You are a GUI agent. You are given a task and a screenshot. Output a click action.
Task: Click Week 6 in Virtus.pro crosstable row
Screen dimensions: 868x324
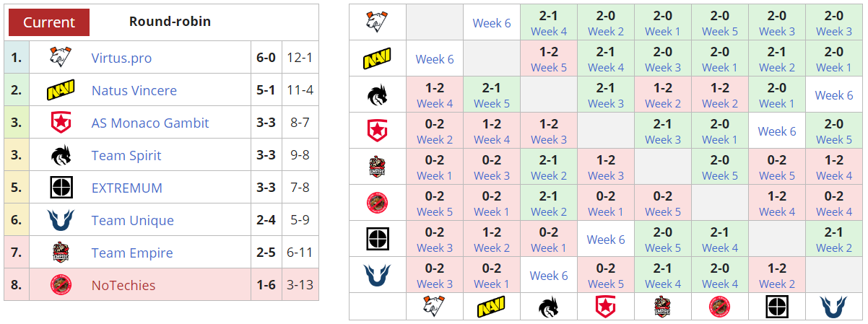(491, 23)
